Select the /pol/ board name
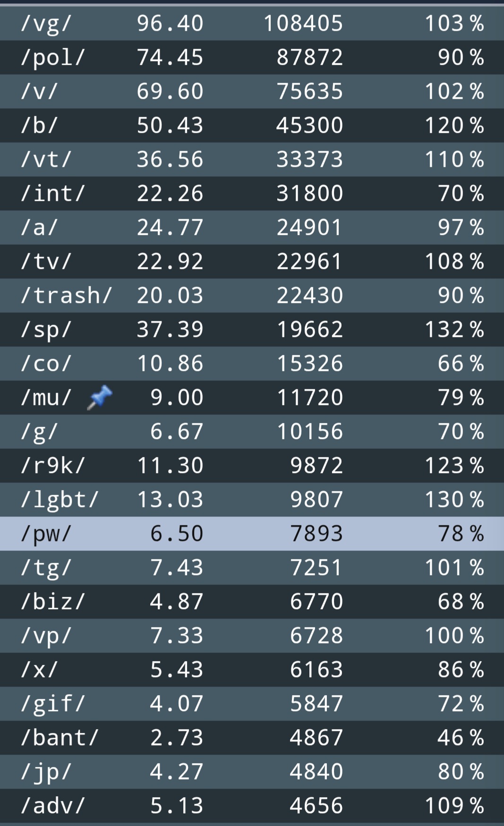504x826 pixels. (52, 58)
